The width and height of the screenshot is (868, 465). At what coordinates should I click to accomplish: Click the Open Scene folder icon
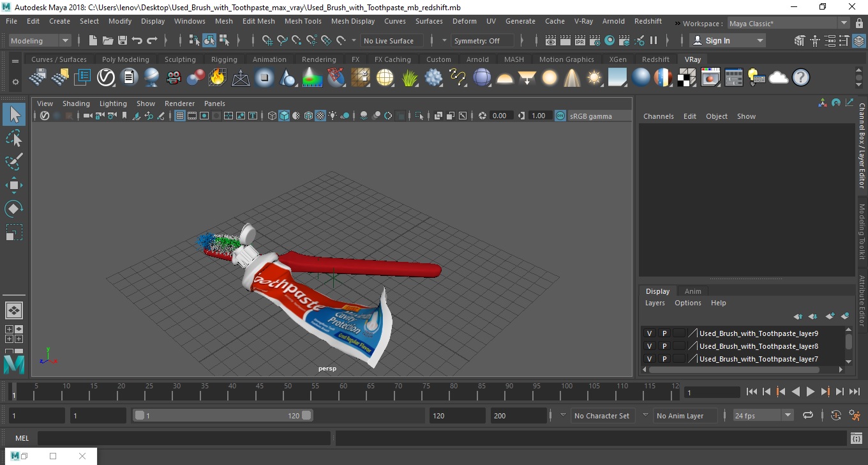(x=108, y=40)
